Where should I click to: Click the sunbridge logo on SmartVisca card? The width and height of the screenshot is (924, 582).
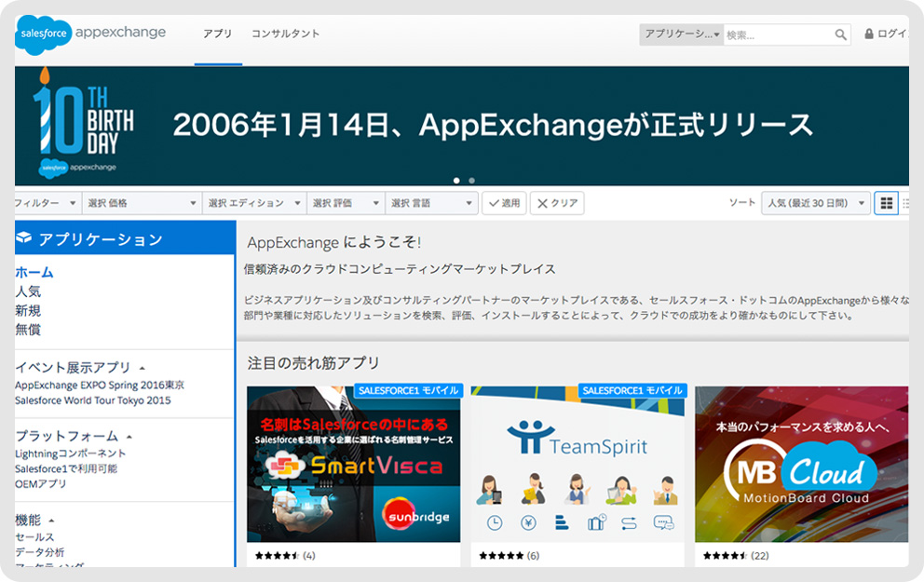416,516
